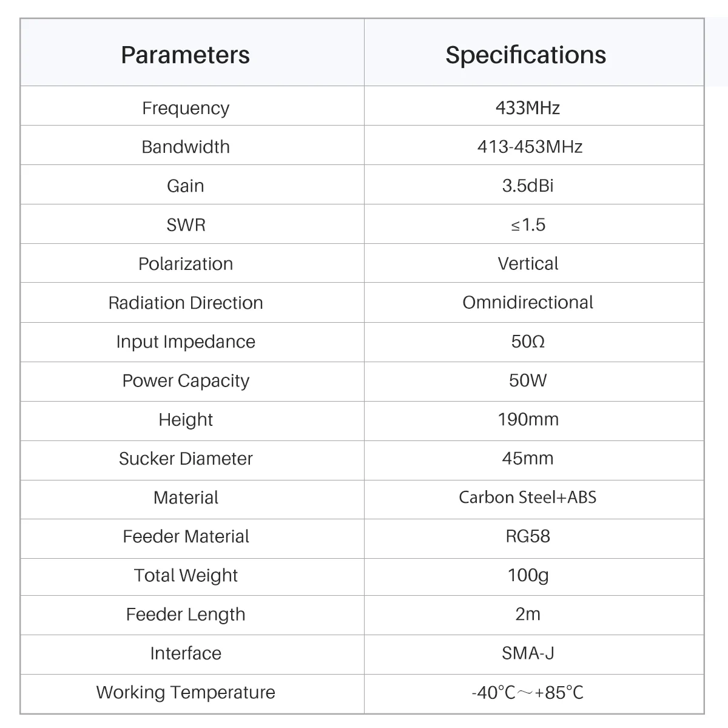Click the Parameters column header
Image resolution: width=728 pixels, height=728 pixels.
pos(185,55)
